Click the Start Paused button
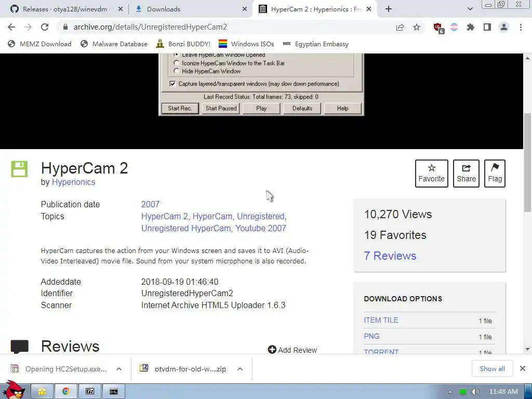Screen dimensions: 532x399 pos(221,109)
